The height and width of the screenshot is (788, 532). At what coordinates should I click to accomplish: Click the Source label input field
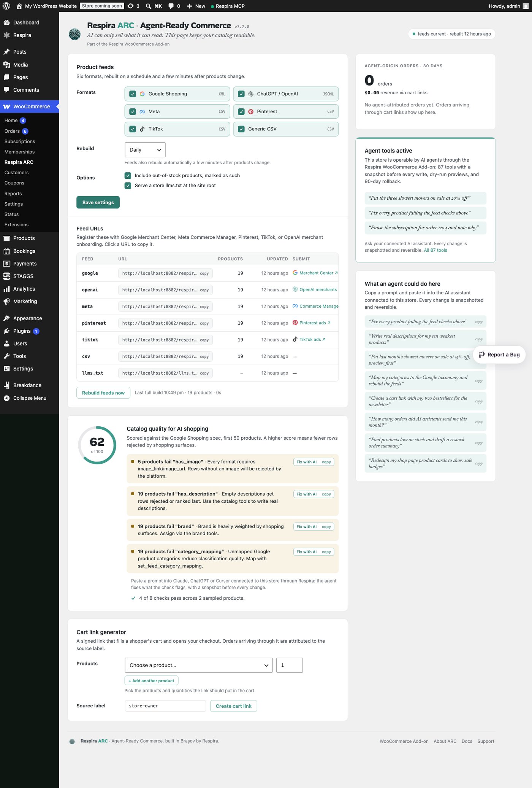click(165, 706)
